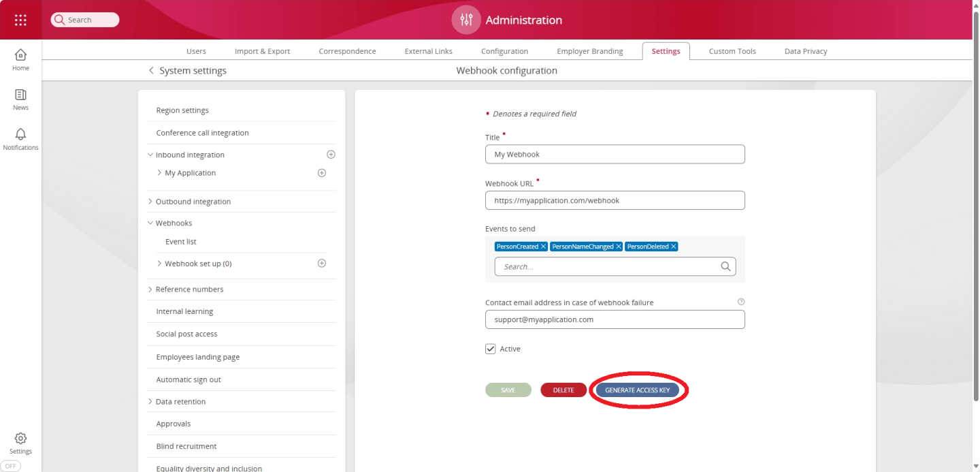The height and width of the screenshot is (472, 980).
Task: Click inside the Title input field
Action: (615, 154)
